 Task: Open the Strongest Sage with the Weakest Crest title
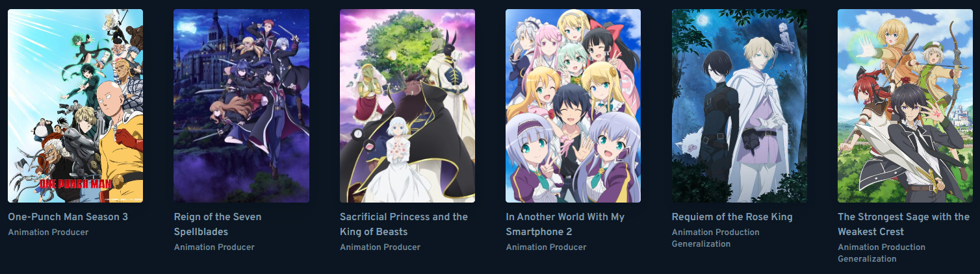point(903,224)
